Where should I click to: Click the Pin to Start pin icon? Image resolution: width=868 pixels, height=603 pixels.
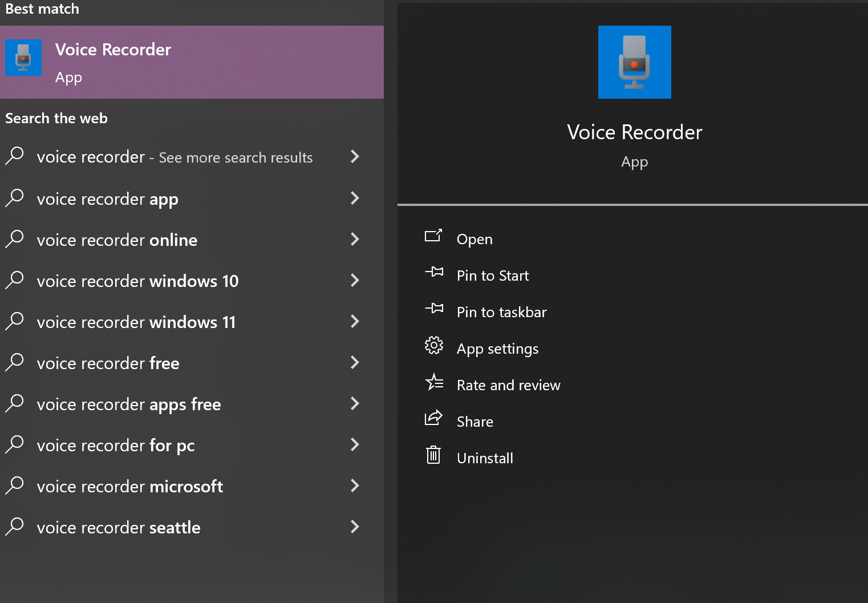pyautogui.click(x=434, y=272)
